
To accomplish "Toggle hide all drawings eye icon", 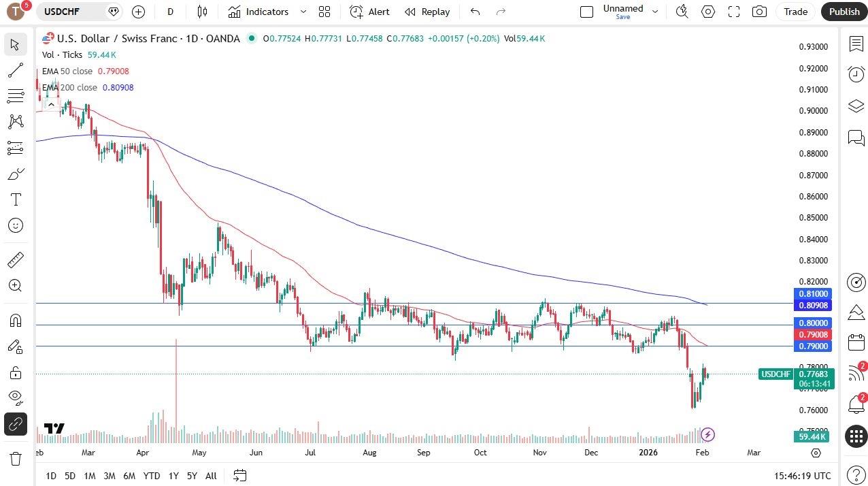I will tap(15, 397).
